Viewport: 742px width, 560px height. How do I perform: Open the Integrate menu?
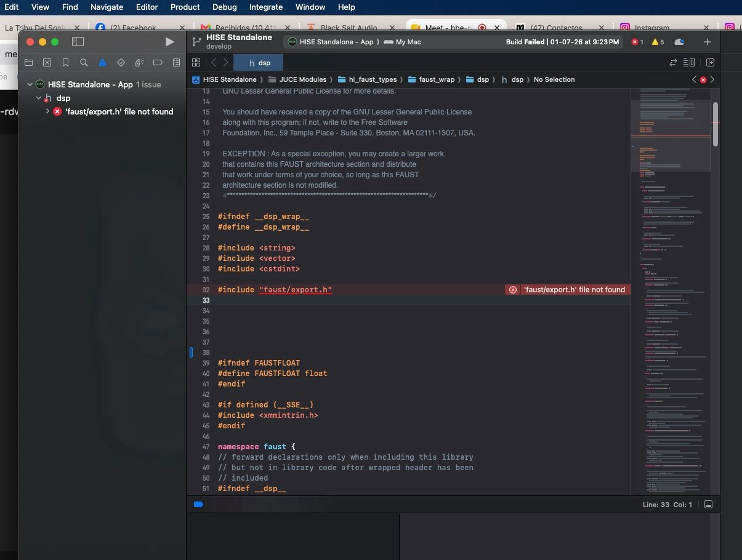266,7
